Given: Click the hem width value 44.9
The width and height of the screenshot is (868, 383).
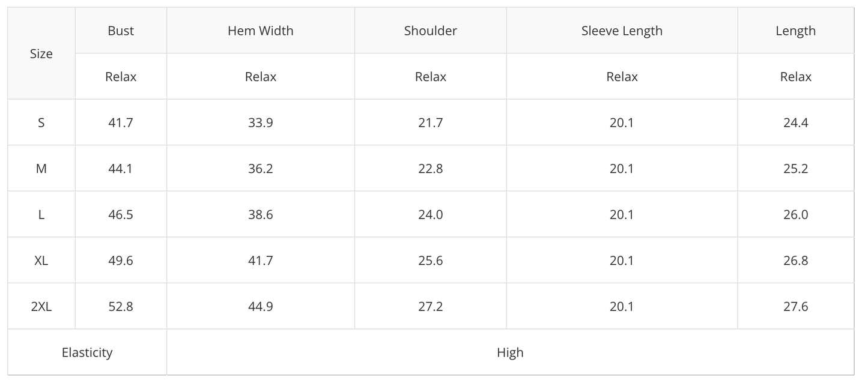Looking at the screenshot, I should pos(261,307).
